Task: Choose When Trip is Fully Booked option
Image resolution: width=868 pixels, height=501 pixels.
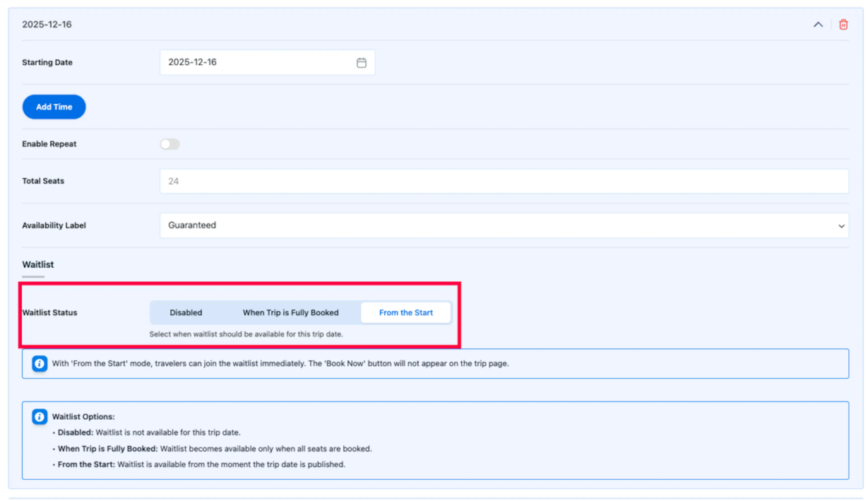Action: 290,312
